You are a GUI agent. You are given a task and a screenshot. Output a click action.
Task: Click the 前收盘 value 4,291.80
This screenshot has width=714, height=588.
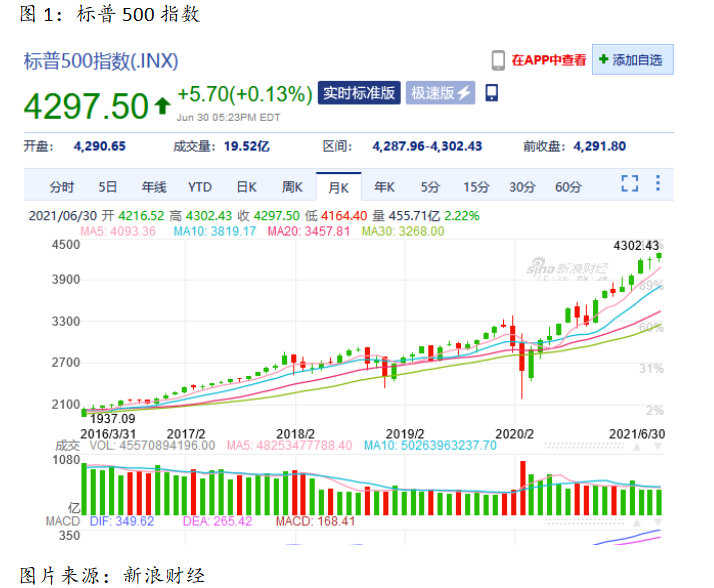[x=599, y=146]
